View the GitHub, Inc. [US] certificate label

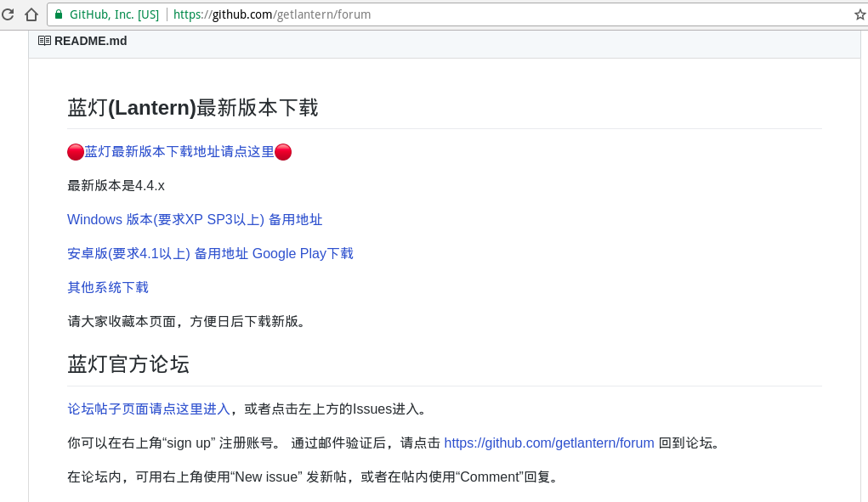pos(114,14)
